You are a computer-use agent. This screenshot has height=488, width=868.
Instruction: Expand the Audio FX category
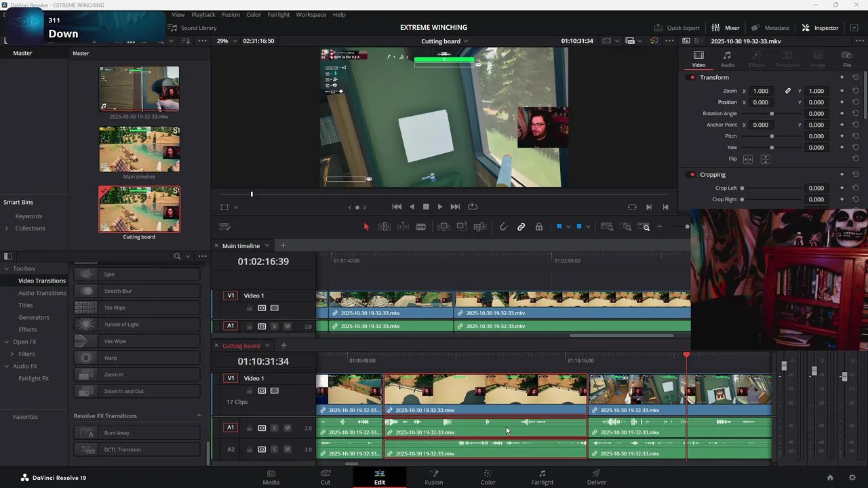(x=6, y=367)
